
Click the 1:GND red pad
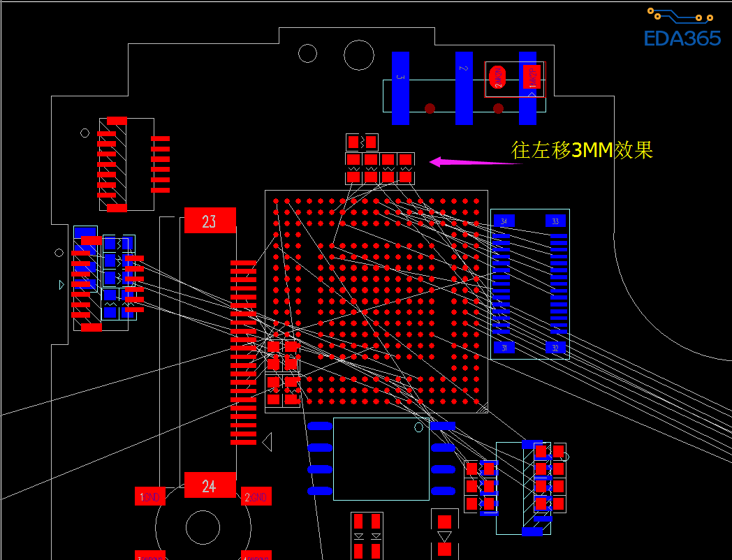point(150,496)
